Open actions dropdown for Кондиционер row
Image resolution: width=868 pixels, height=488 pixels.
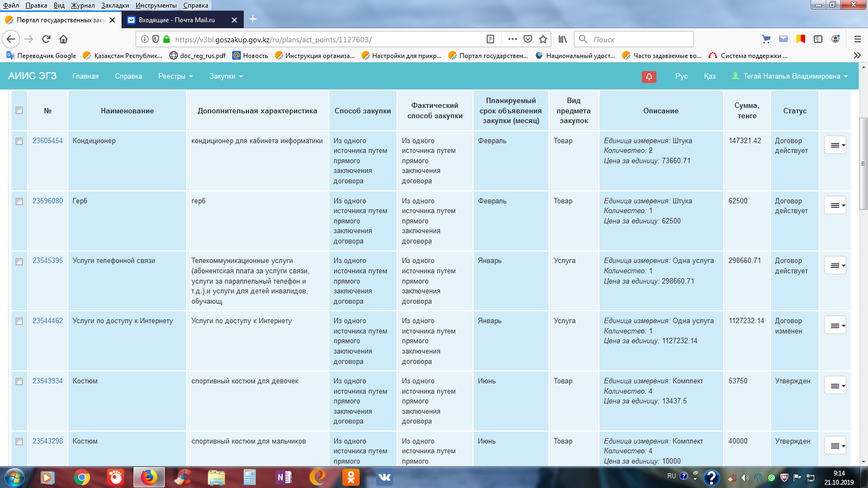click(x=835, y=145)
